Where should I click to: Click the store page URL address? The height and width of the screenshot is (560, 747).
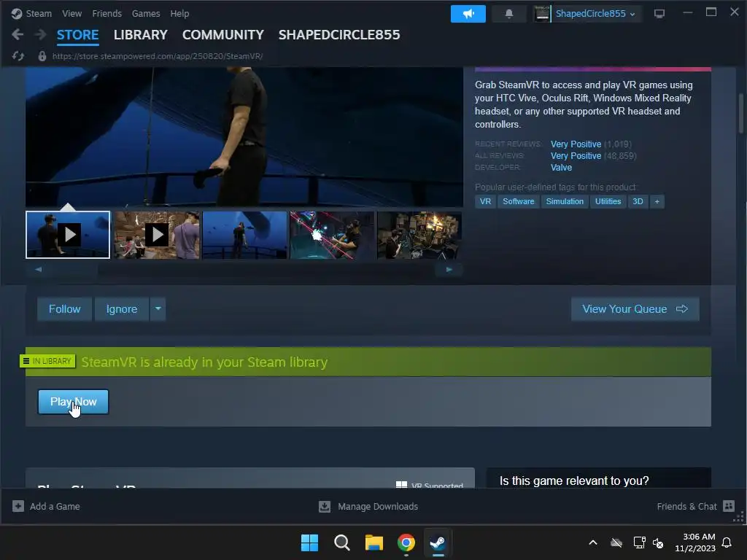[x=158, y=56]
